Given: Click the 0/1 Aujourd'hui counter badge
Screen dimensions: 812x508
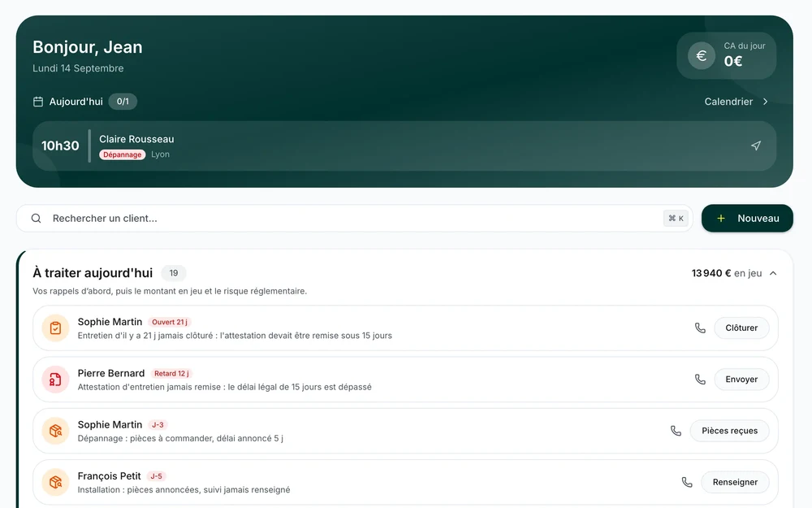Looking at the screenshot, I should pyautogui.click(x=123, y=102).
